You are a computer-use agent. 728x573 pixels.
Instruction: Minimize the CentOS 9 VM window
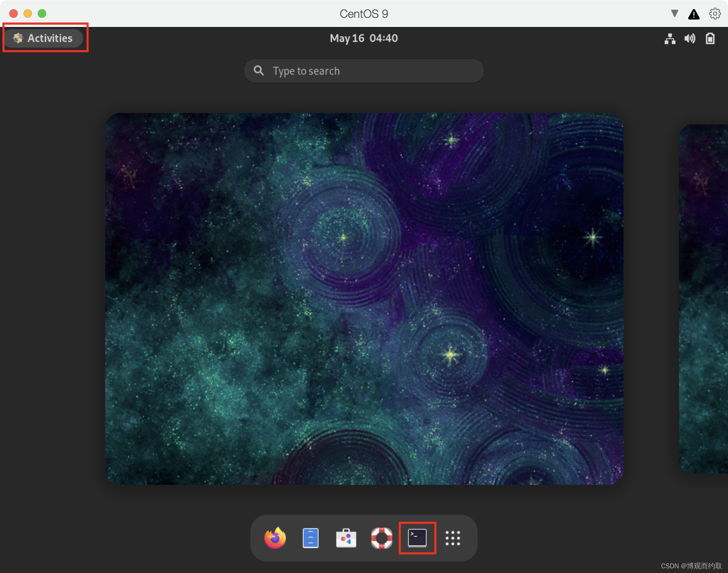point(28,14)
